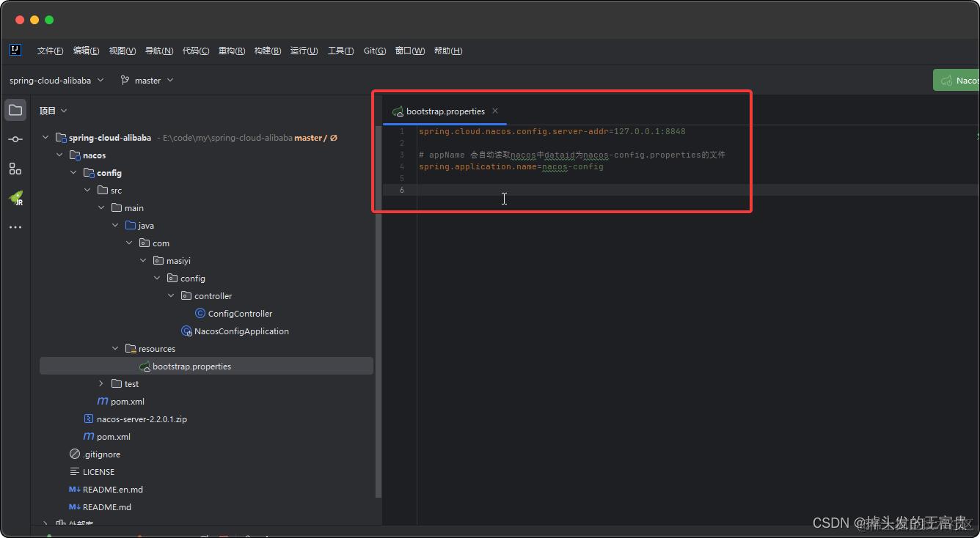This screenshot has height=538, width=980.
Task: Open the master branch dropdown
Action: coord(147,81)
